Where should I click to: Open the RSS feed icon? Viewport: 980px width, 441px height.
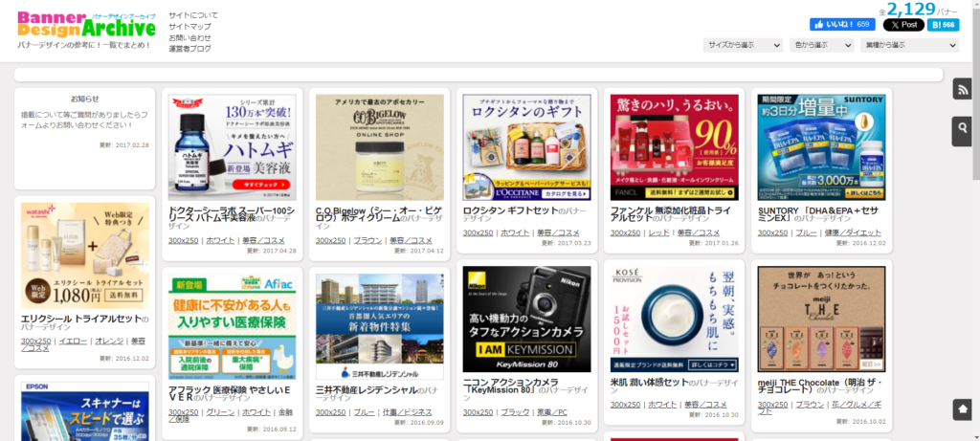tap(963, 89)
